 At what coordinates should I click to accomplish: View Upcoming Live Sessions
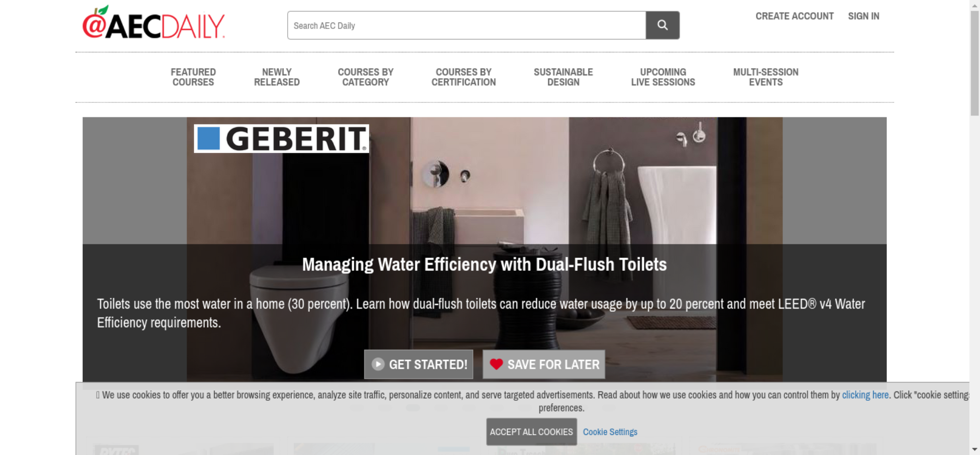coord(663,77)
